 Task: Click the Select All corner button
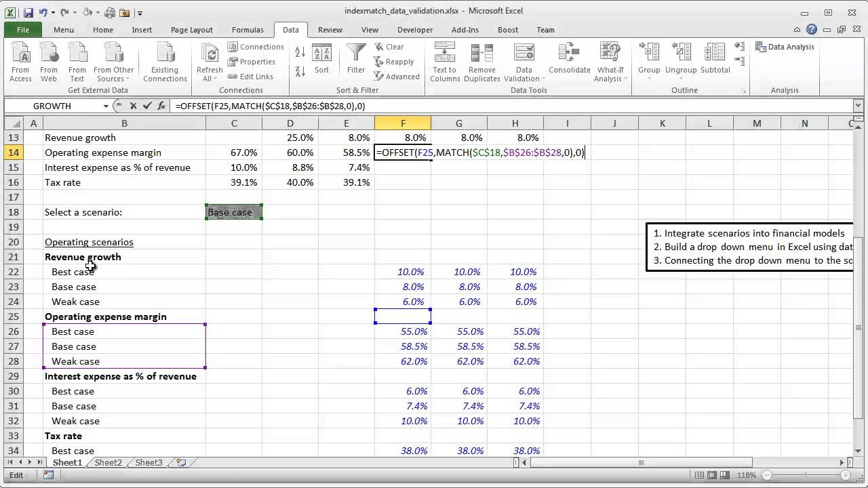point(14,123)
